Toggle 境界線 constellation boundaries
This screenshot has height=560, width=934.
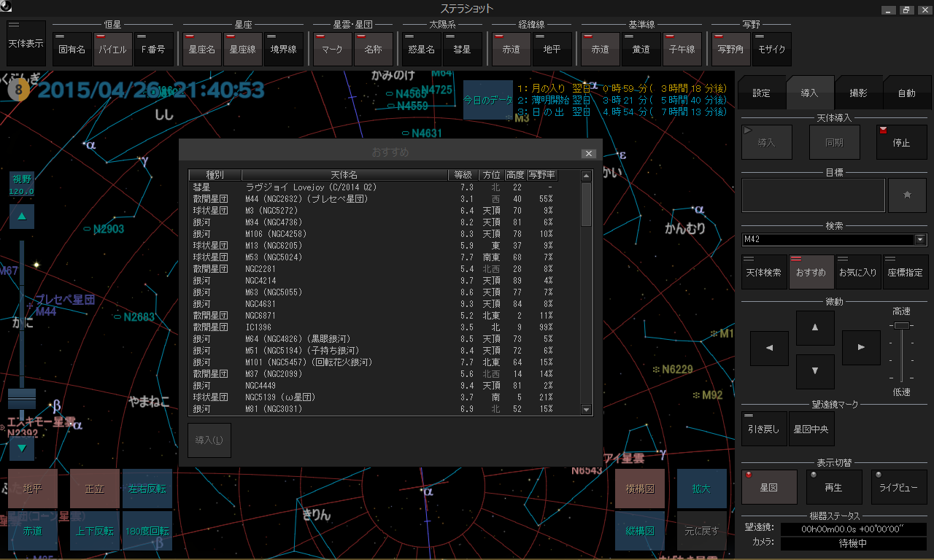[x=284, y=49]
